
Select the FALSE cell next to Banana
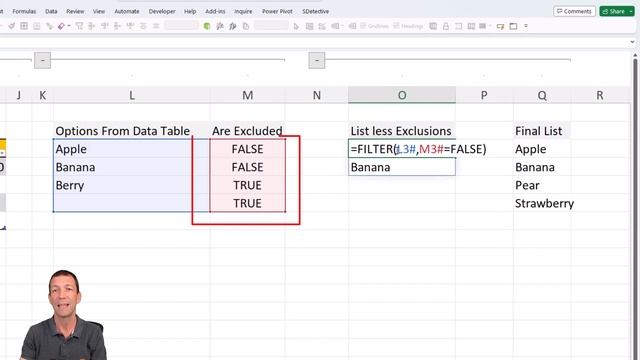tap(247, 167)
